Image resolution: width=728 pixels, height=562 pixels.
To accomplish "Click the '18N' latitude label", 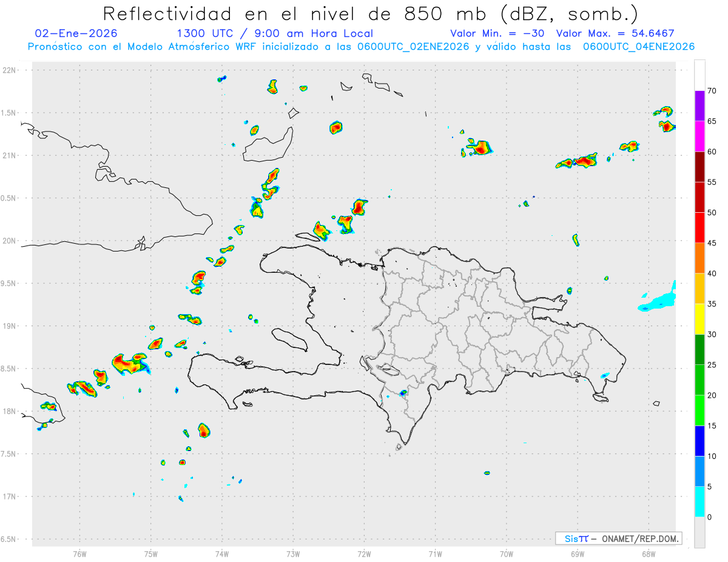I will [x=10, y=411].
